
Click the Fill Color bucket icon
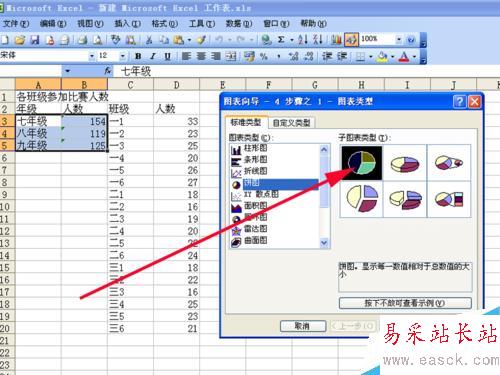[382, 57]
